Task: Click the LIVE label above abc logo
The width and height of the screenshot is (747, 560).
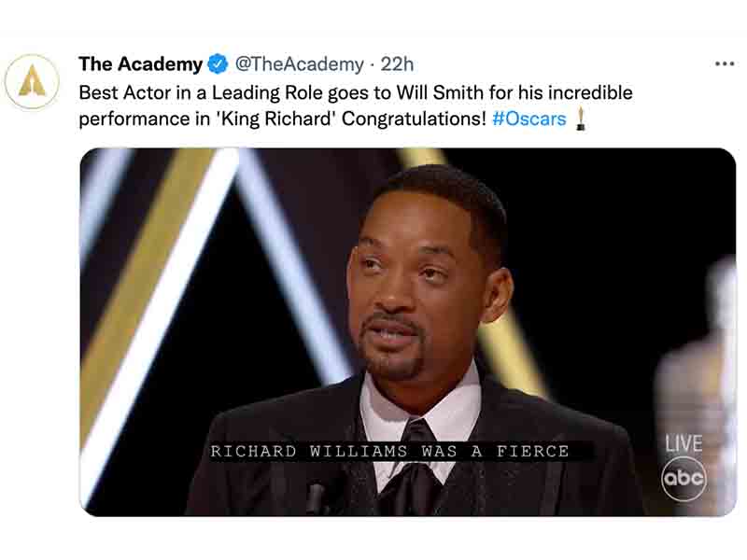Action: [684, 443]
